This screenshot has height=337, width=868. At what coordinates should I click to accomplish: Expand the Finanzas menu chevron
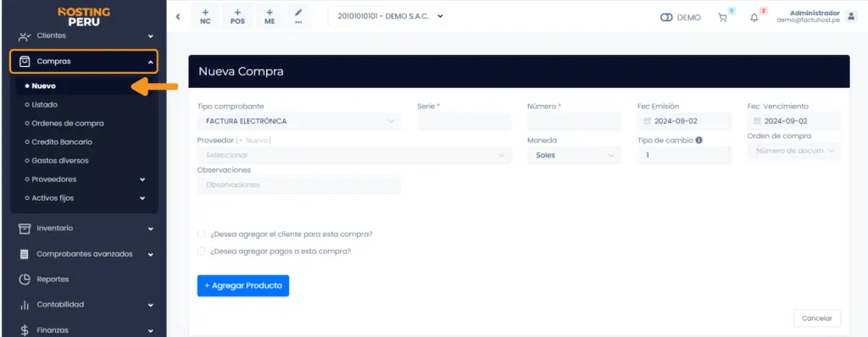(151, 331)
